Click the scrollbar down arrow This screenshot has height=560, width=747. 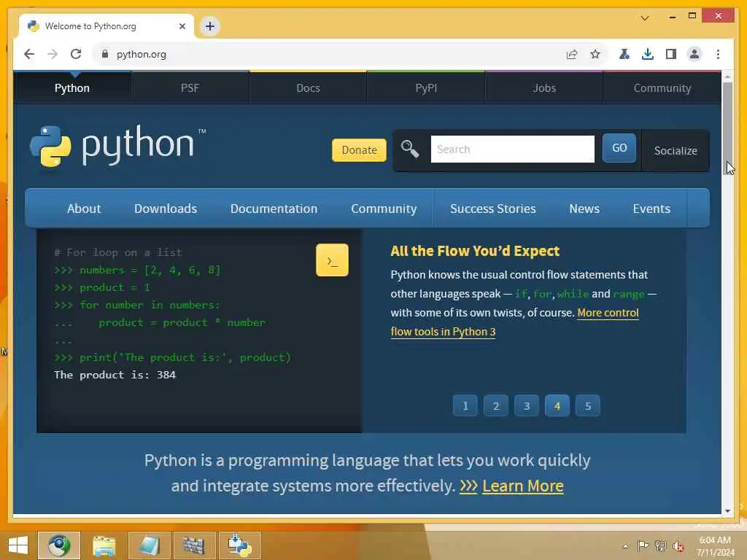[727, 510]
